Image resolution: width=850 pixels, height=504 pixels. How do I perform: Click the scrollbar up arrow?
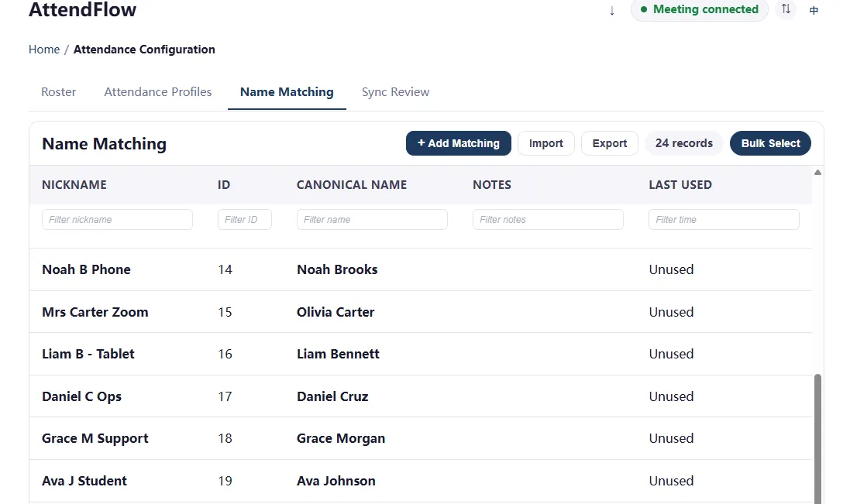(x=817, y=172)
